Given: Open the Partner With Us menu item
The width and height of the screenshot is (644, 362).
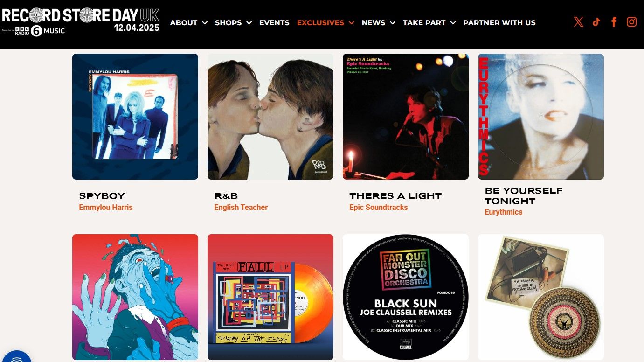Looking at the screenshot, I should pos(499,22).
